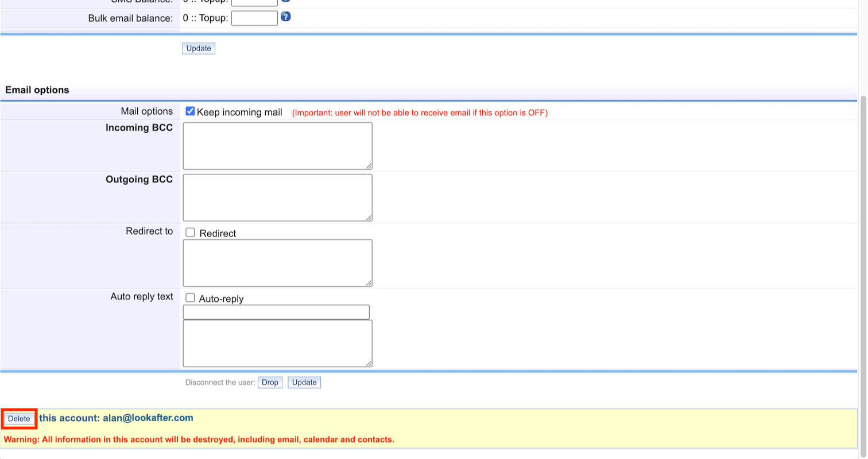Click the Auto-reply message resize handle
Screen dimensions: 868x459
tap(369, 363)
